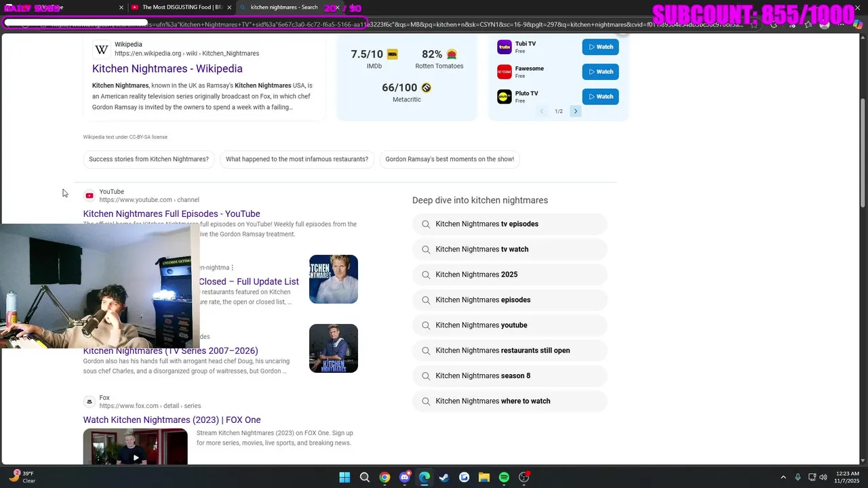Open Spotify from the taskbar
Viewport: 868px width, 488px height.
[504, 477]
